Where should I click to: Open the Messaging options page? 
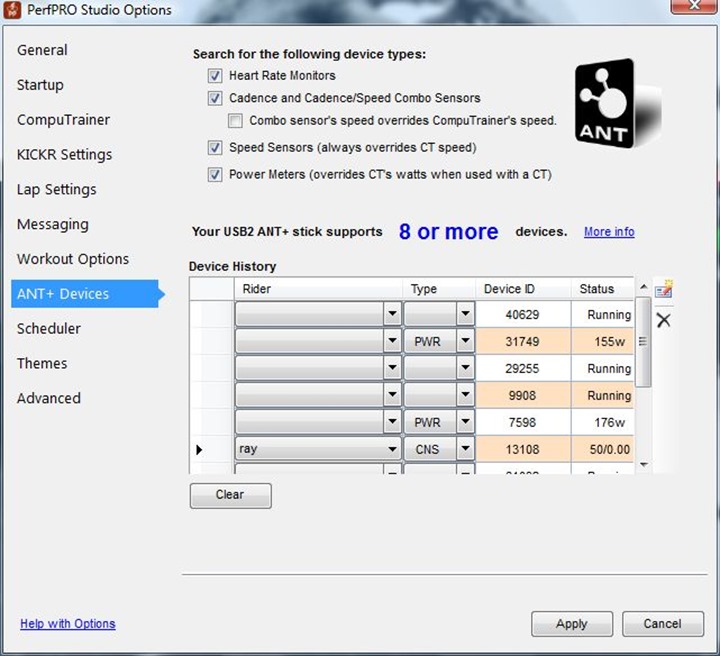(53, 224)
